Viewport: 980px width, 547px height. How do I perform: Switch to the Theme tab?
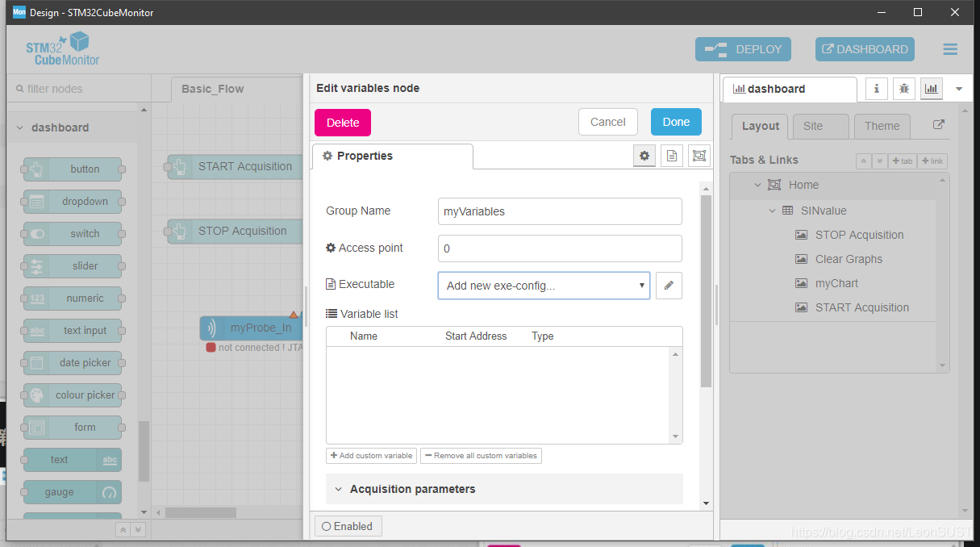(x=882, y=126)
